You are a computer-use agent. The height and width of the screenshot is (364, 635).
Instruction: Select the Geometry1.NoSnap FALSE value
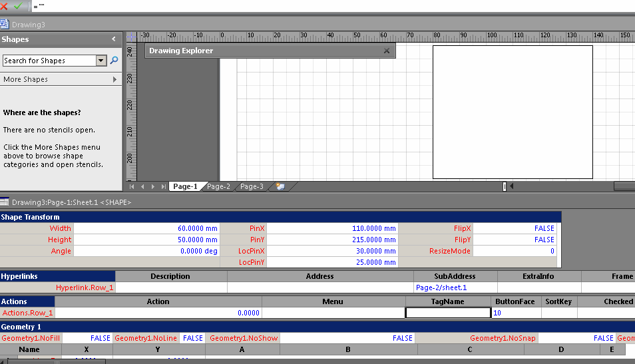(576, 338)
